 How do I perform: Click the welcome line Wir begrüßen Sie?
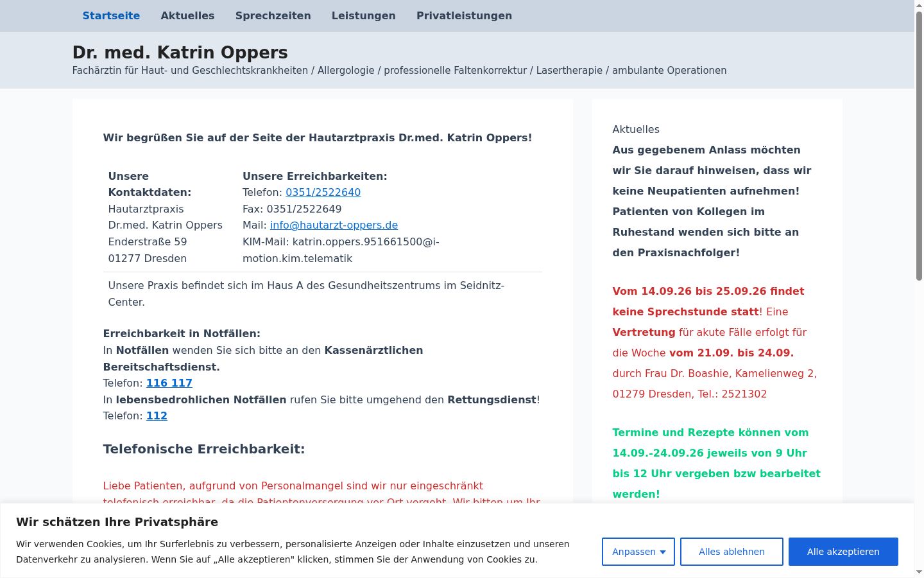[x=318, y=137]
